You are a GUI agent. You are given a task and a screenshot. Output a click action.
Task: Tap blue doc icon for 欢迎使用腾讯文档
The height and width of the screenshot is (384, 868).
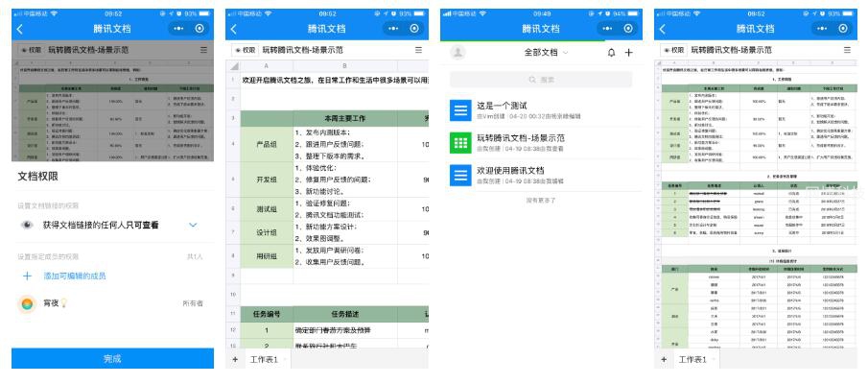(460, 175)
